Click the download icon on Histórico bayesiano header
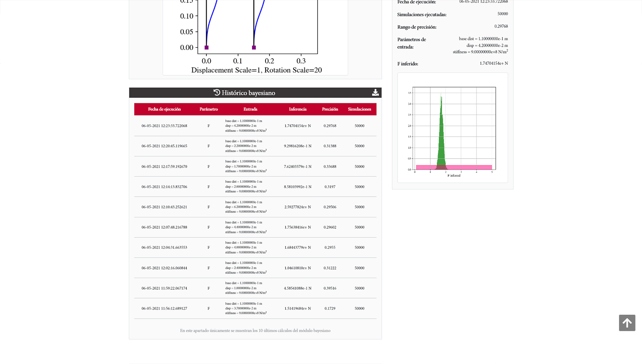The image size is (642, 364). coord(375,92)
